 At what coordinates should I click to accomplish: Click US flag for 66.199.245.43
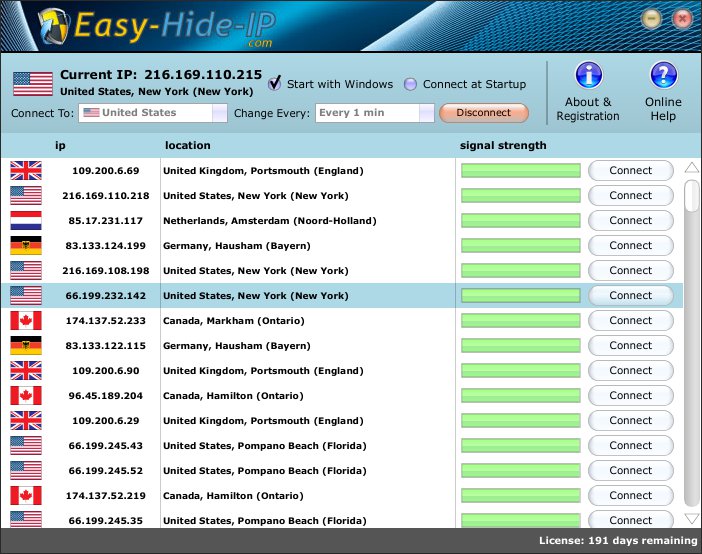26,446
